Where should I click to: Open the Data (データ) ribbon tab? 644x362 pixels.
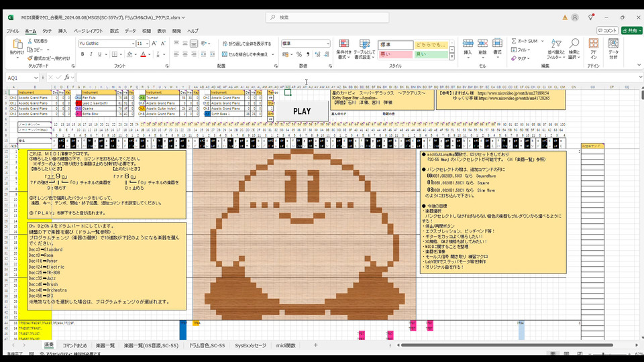pyautogui.click(x=130, y=31)
